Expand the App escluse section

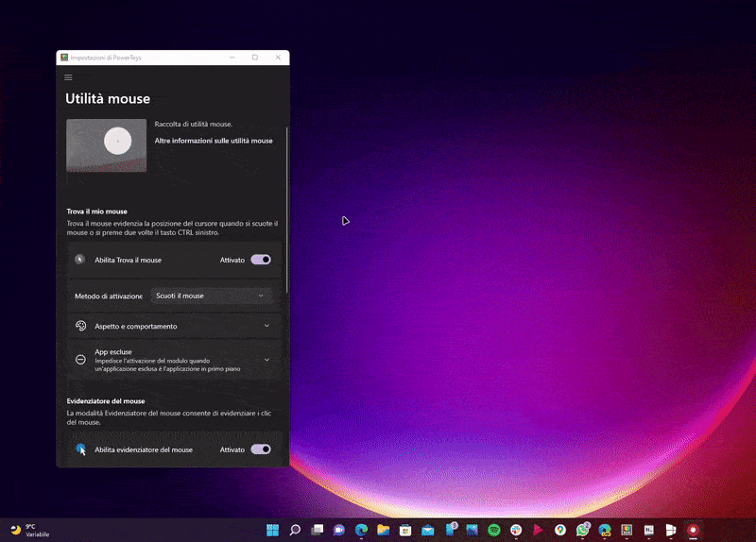266,360
